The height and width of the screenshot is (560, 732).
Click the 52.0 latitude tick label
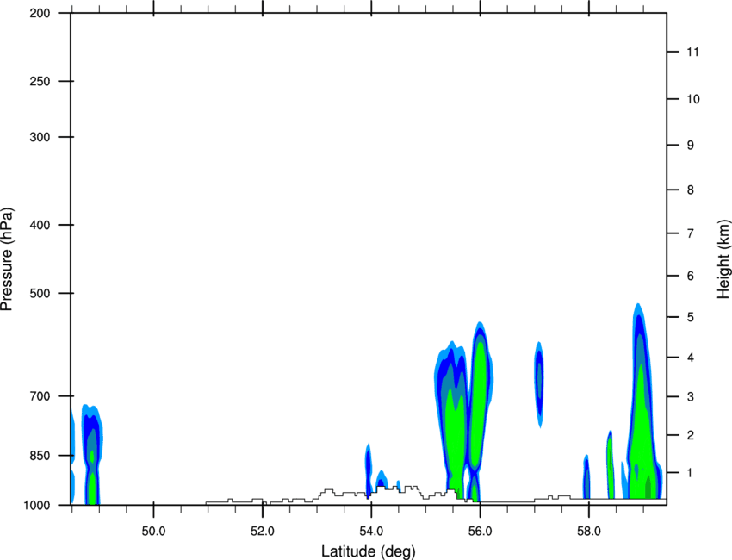tap(263, 532)
